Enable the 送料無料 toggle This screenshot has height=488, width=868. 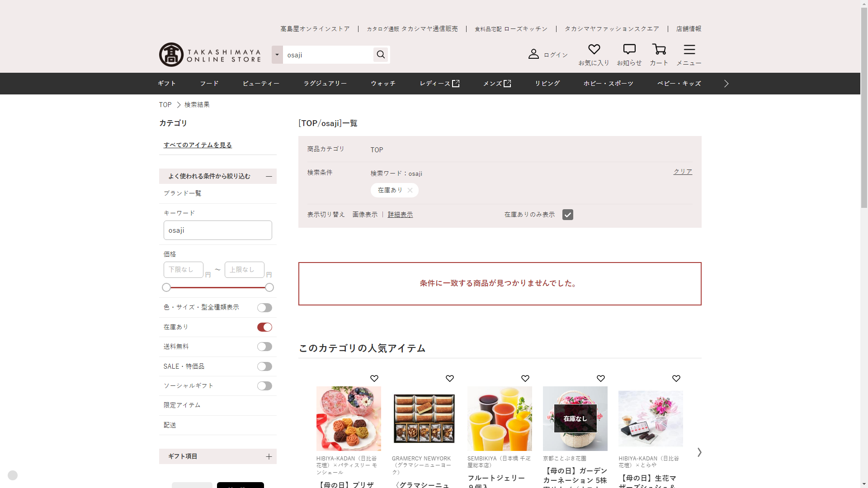point(264,347)
